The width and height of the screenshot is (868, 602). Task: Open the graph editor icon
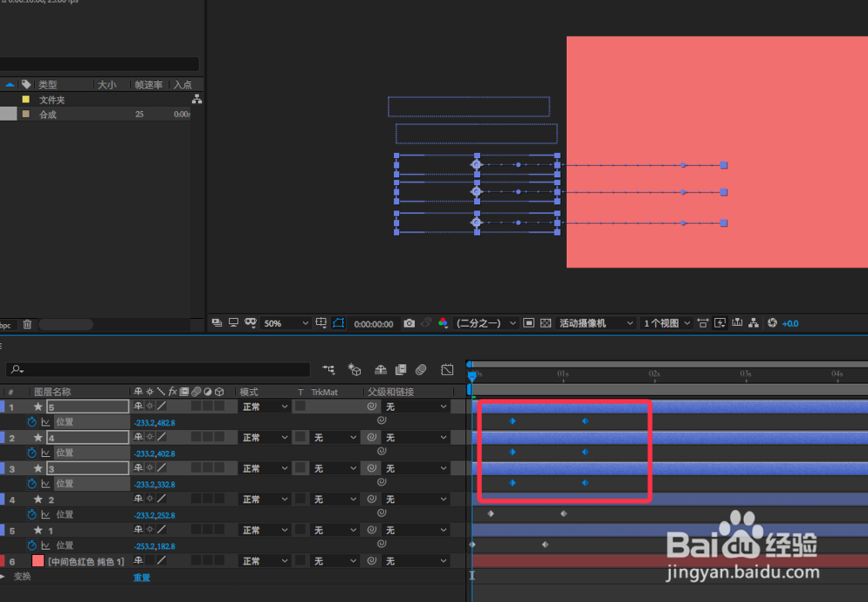coord(447,369)
